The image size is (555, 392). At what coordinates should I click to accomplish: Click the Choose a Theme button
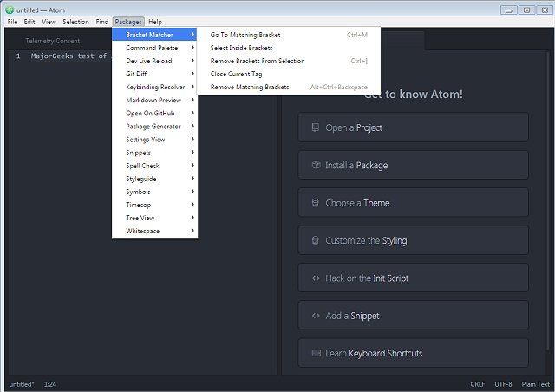coord(413,203)
